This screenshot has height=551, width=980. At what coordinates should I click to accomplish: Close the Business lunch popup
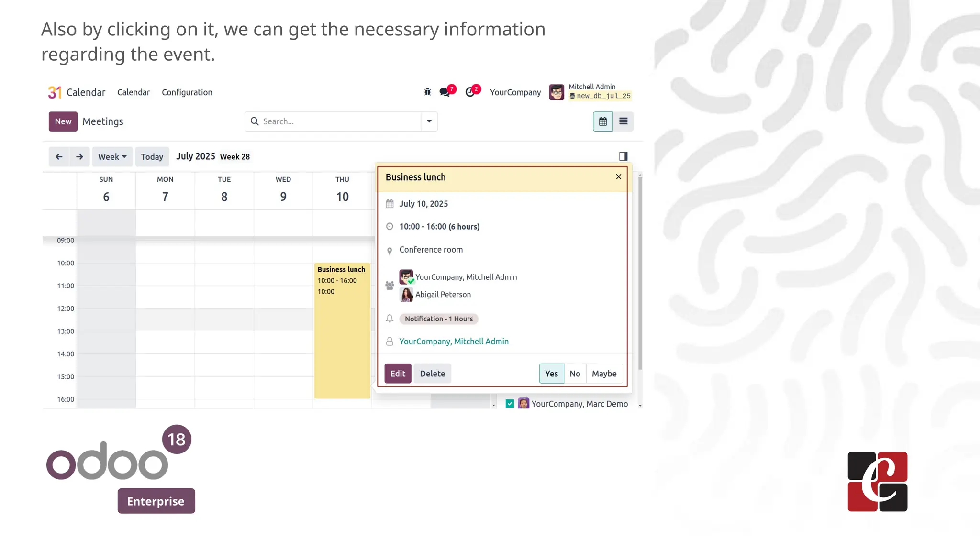pyautogui.click(x=618, y=177)
